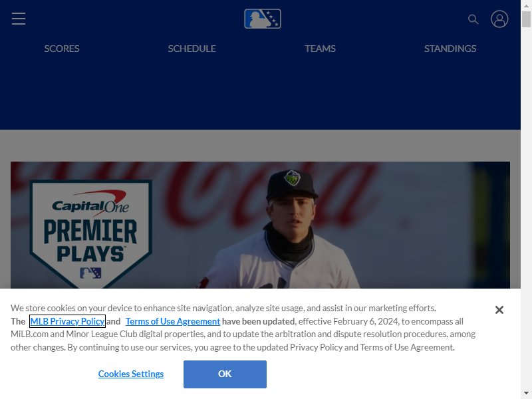Click the scrollbar down arrow
Image resolution: width=532 pixels, height=399 pixels.
pos(526,394)
